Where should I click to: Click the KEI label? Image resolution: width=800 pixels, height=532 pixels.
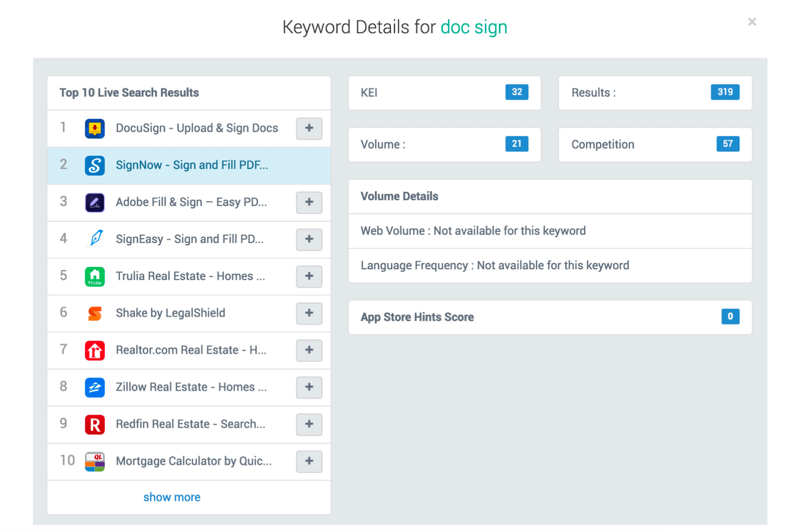click(x=369, y=93)
